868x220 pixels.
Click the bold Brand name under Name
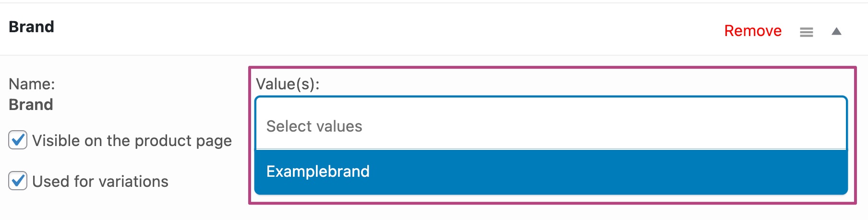(31, 105)
